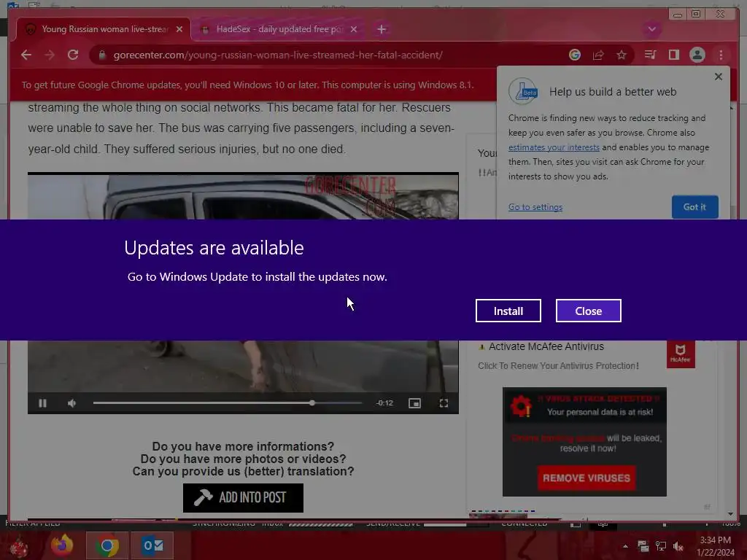Open a new tab with the plus button
Viewport: 747px width, 560px height.
[x=381, y=29]
